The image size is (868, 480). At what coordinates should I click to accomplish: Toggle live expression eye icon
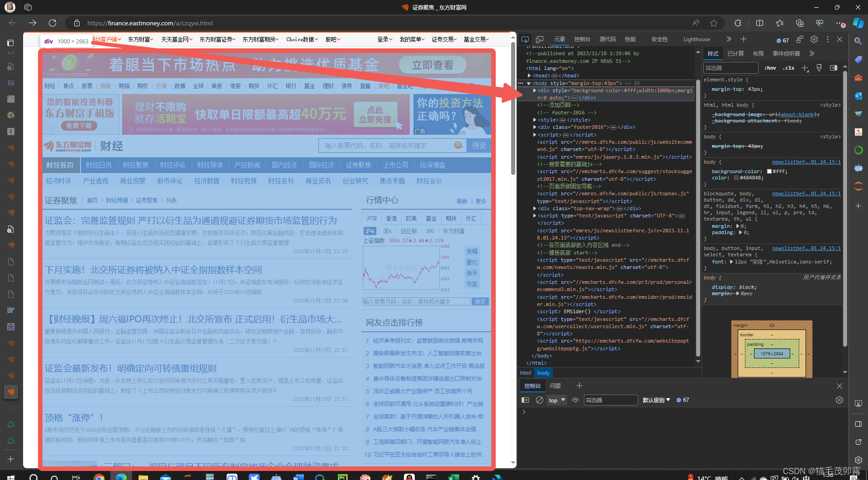pos(575,400)
